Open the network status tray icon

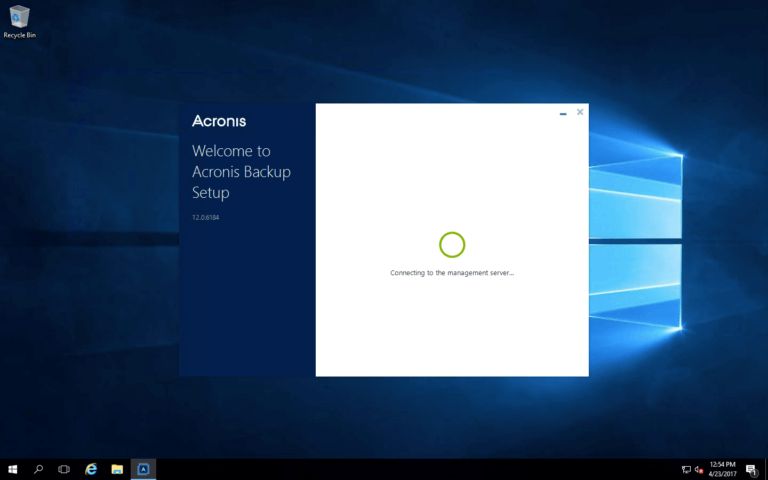click(x=686, y=470)
